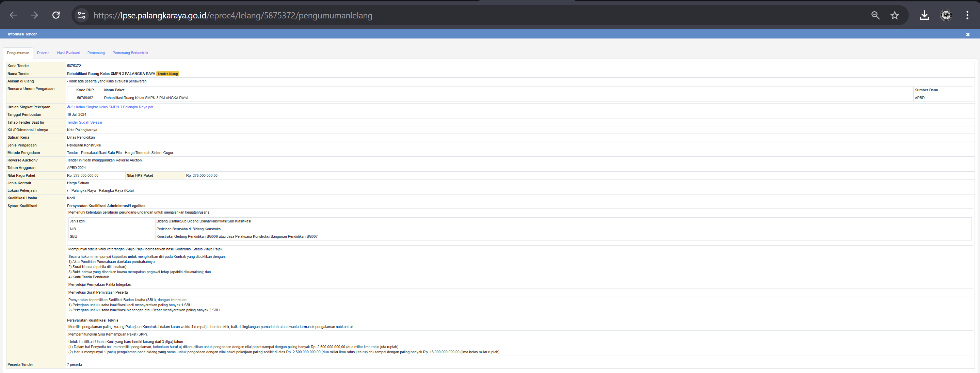The image size is (980, 373).
Task: Go back to the previous page
Action: [13, 15]
